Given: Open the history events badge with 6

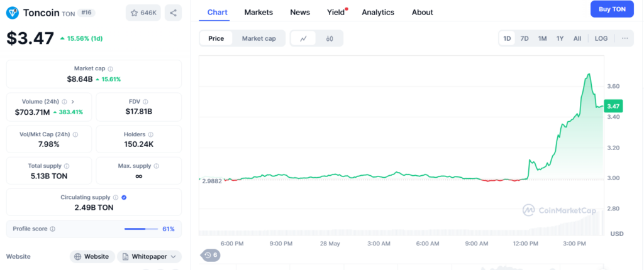Looking at the screenshot, I should coord(211,255).
